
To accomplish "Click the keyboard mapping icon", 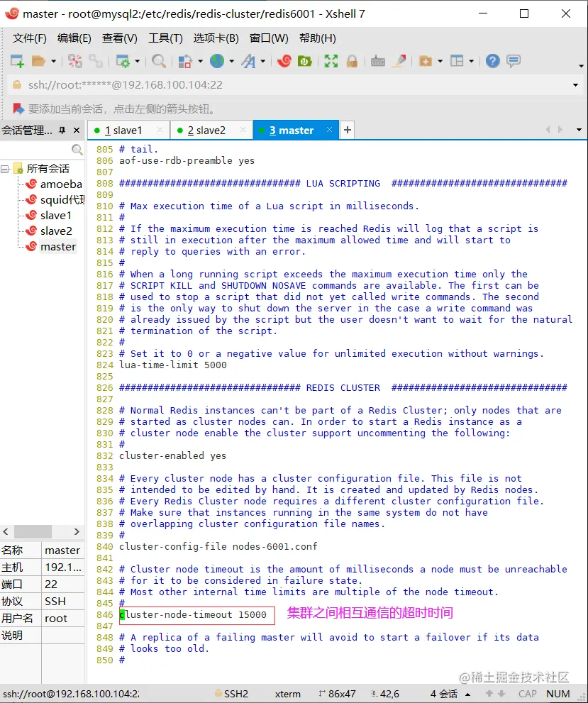I will (x=378, y=61).
